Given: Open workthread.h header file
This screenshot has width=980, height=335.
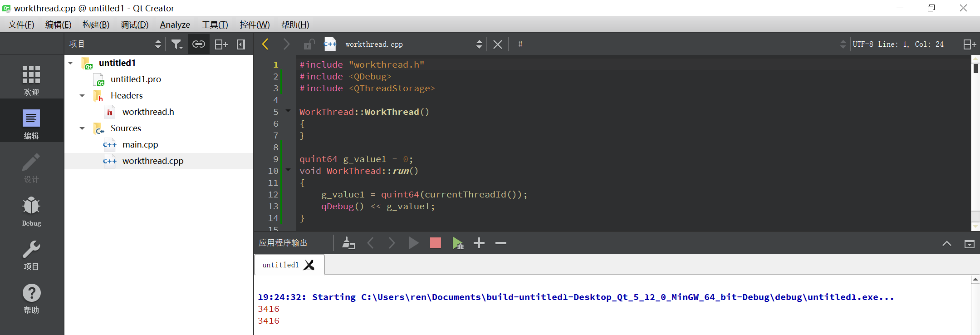Looking at the screenshot, I should click(x=148, y=112).
